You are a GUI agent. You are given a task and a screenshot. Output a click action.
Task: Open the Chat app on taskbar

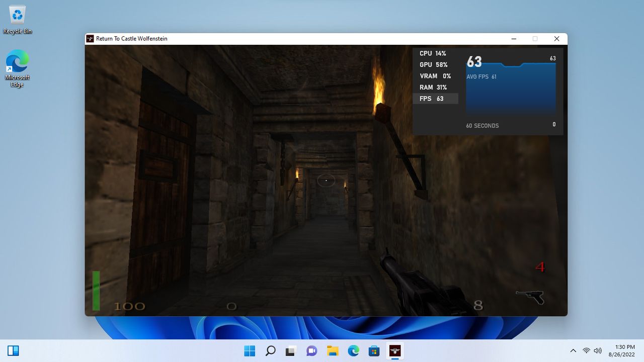pyautogui.click(x=311, y=351)
